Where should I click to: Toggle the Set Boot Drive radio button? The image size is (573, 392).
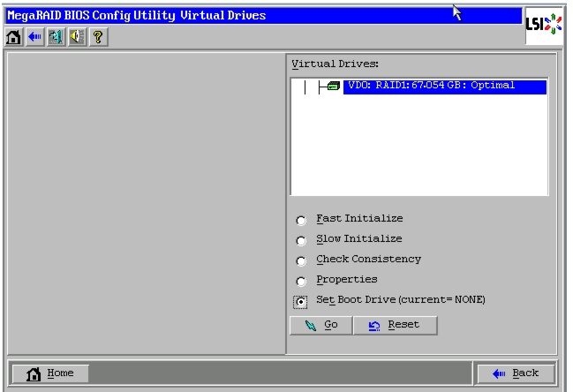(300, 302)
